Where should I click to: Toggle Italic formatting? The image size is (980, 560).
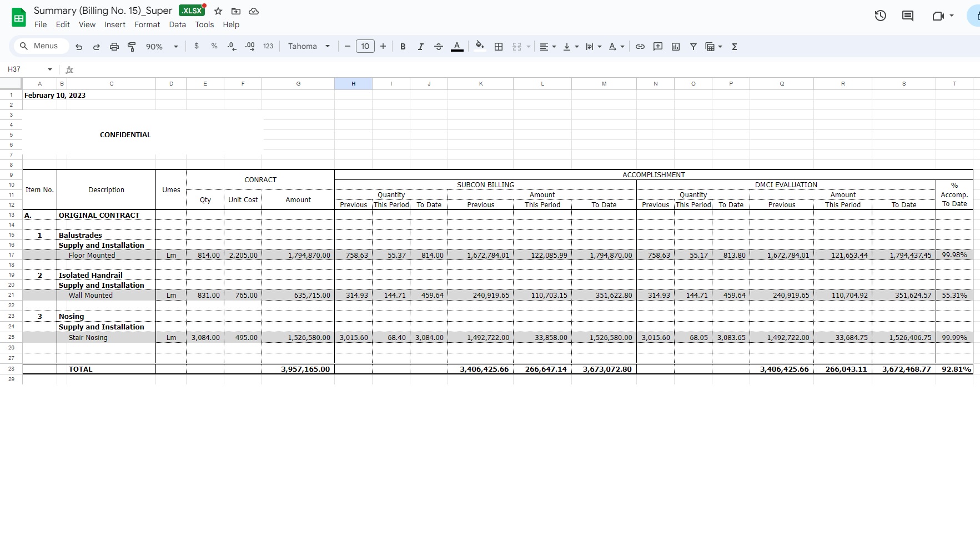click(x=421, y=47)
